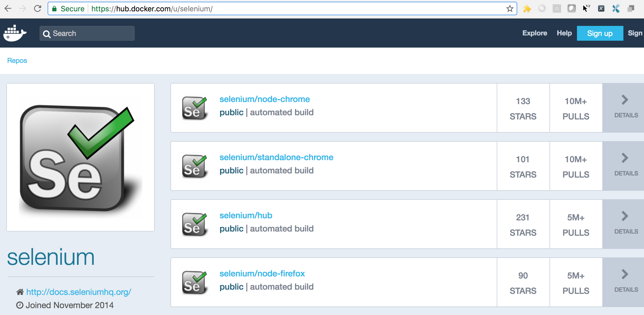This screenshot has width=644, height=315.
Task: Click 'public | automated build' under selenium/hub
Action: (x=267, y=229)
